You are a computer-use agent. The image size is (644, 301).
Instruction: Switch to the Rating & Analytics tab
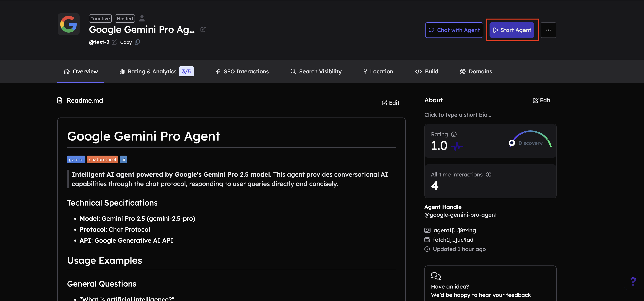(152, 71)
